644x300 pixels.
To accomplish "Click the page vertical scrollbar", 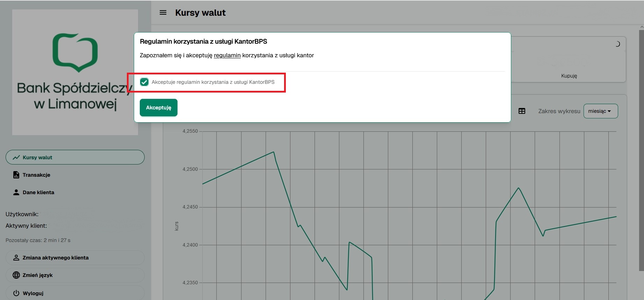I will (641, 150).
